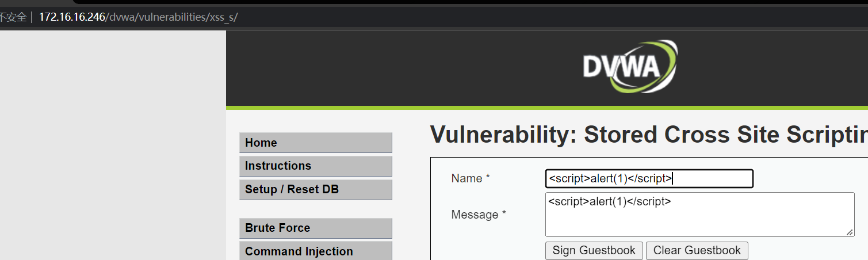The height and width of the screenshot is (260, 868).
Task: Grab the Message textarea resize handle
Action: (x=850, y=232)
